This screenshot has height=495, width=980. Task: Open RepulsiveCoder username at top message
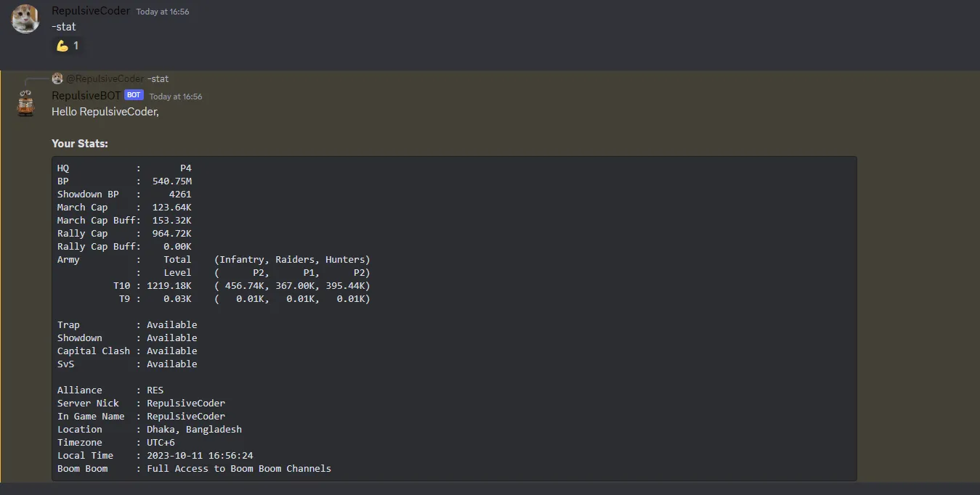[x=91, y=11]
